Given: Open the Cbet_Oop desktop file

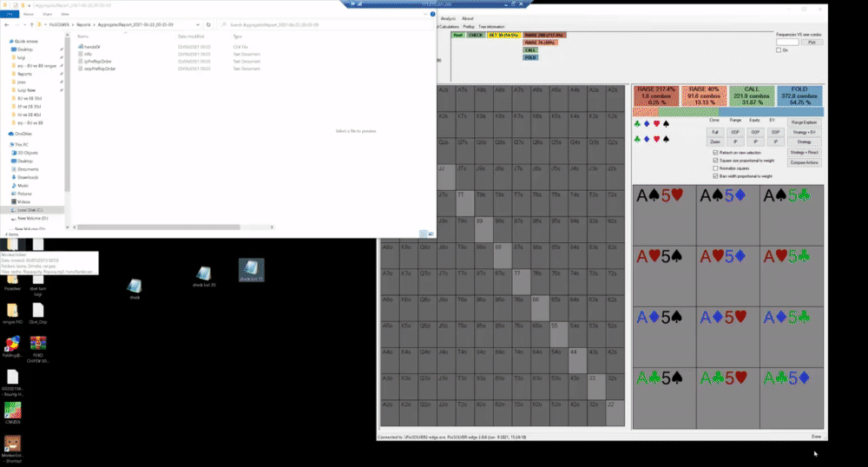Looking at the screenshot, I should coord(37,313).
